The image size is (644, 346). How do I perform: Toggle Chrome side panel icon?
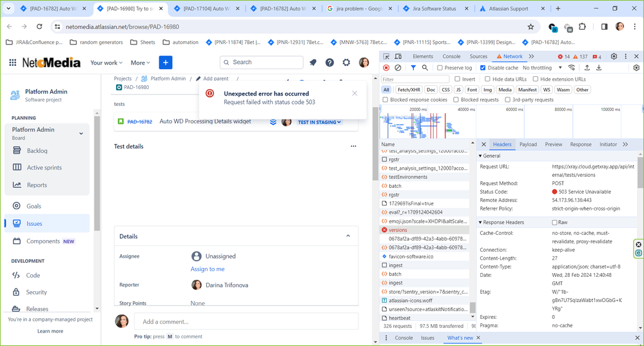604,26
